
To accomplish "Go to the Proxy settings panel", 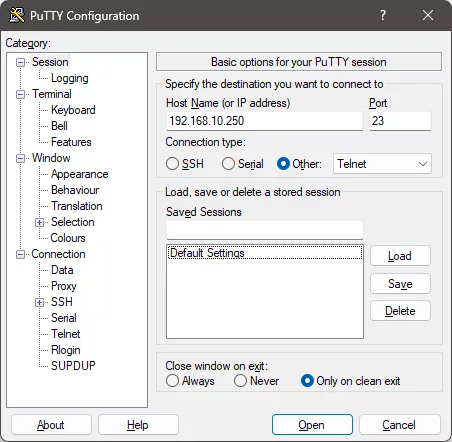I will (x=64, y=286).
